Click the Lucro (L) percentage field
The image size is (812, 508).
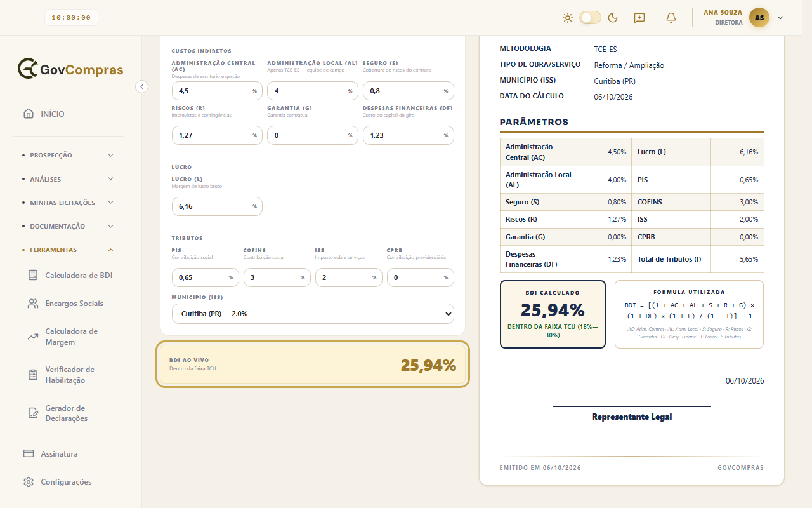point(217,206)
